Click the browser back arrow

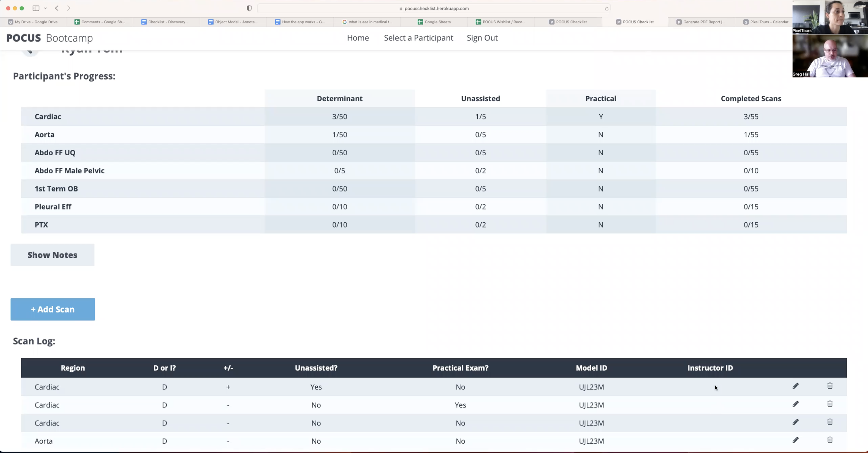57,8
